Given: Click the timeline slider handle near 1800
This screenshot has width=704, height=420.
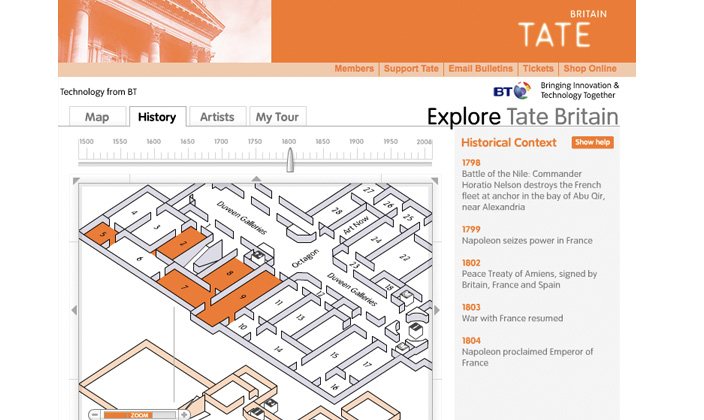Looking at the screenshot, I should pos(290,160).
